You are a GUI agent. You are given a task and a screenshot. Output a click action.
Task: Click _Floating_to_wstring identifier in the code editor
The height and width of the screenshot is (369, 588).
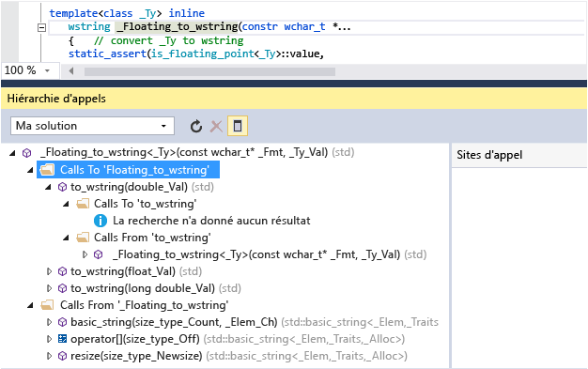tap(177, 27)
